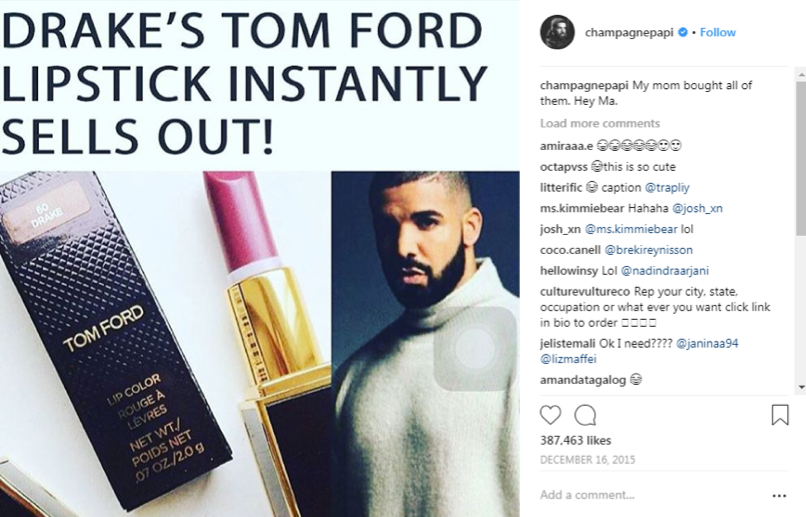Click the comments scrollbar up arrow
Image resolution: width=806 pixels, height=517 pixels.
(x=801, y=75)
